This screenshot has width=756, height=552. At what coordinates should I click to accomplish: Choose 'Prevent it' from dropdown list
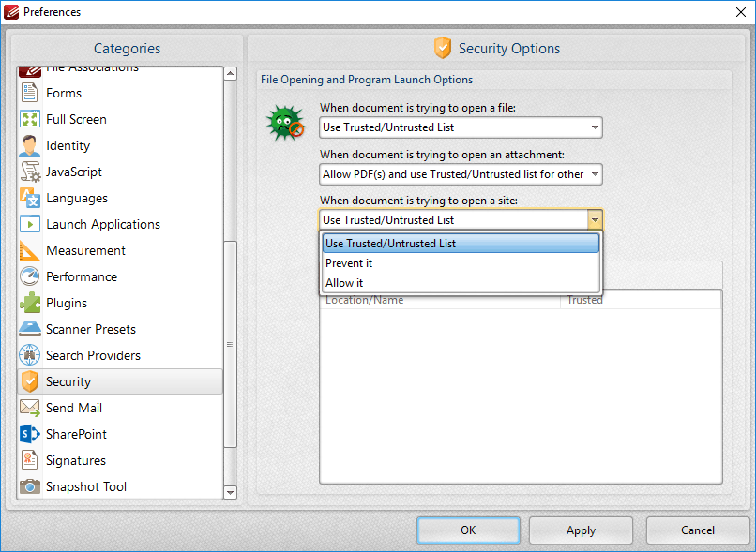point(349,263)
